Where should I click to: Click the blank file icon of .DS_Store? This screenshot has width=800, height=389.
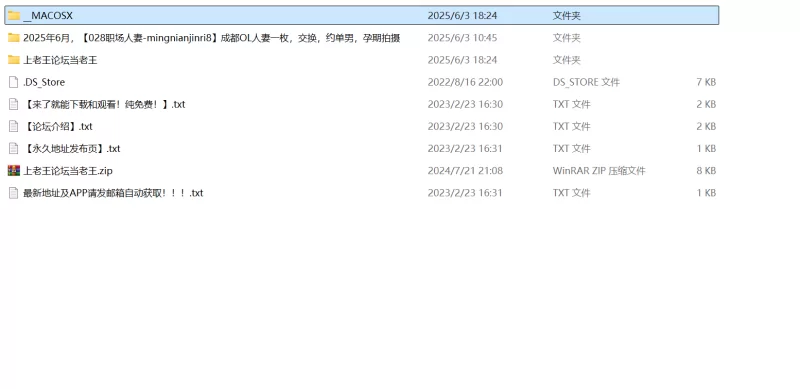tap(14, 82)
